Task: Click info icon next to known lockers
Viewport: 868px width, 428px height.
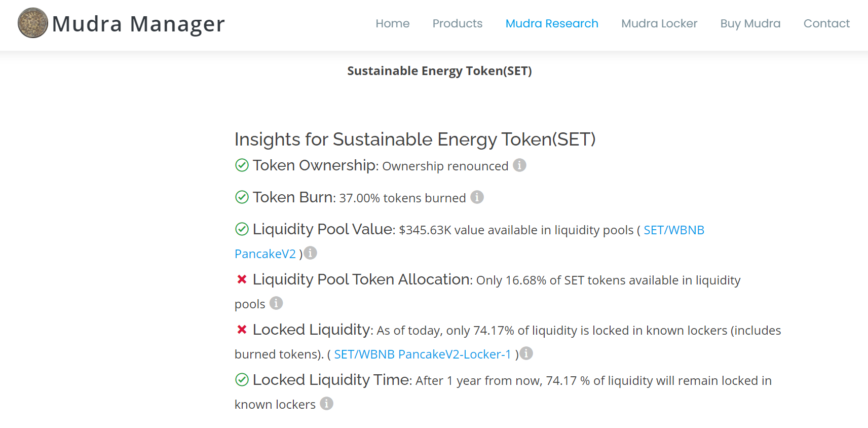Action: (327, 403)
